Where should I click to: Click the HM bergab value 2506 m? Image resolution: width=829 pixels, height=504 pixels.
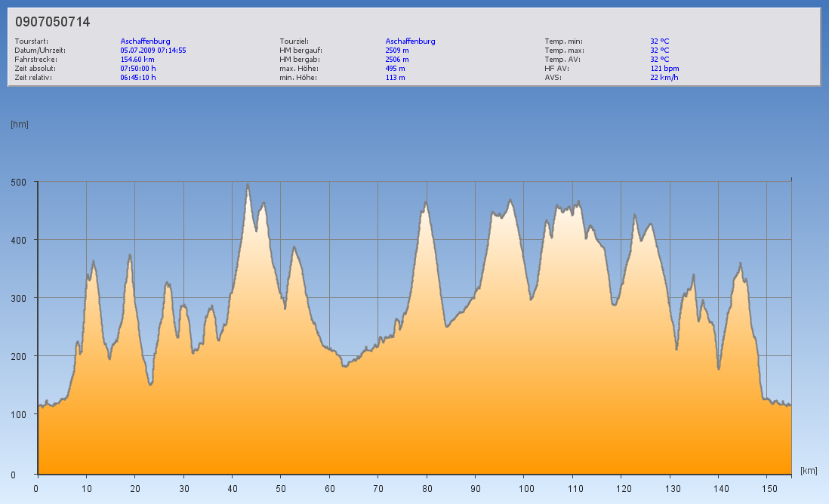click(x=397, y=59)
